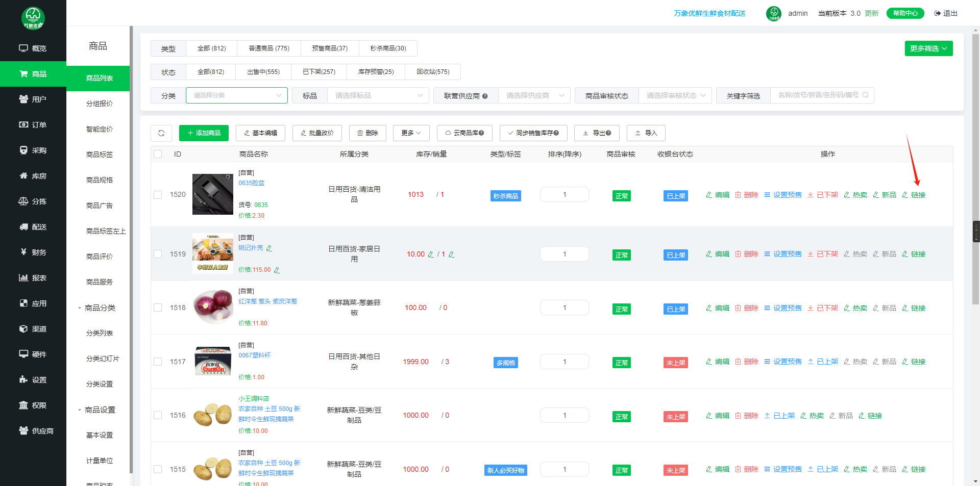Check the checkbox for product 1520
This screenshot has width=980, height=486.
pyautogui.click(x=158, y=195)
